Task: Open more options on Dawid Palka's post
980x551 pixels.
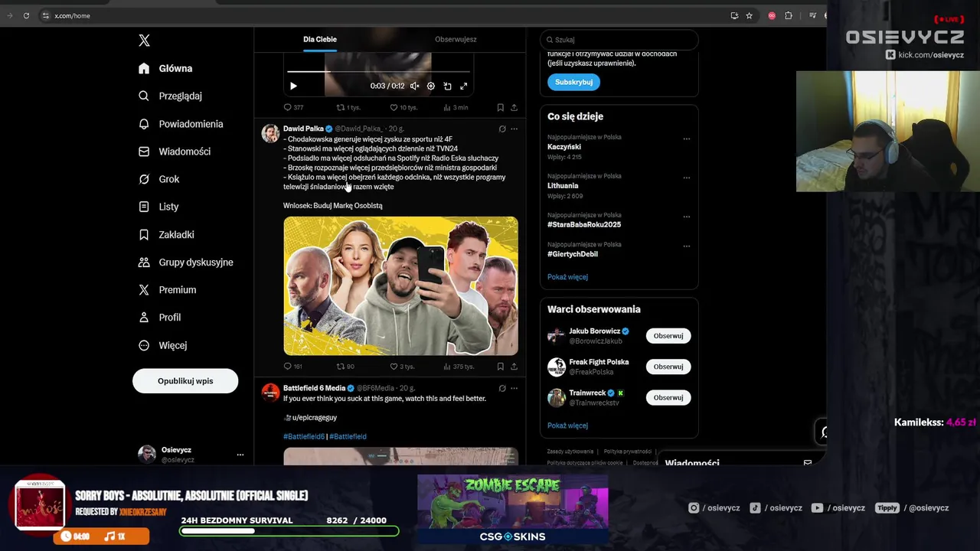Action: [514, 129]
